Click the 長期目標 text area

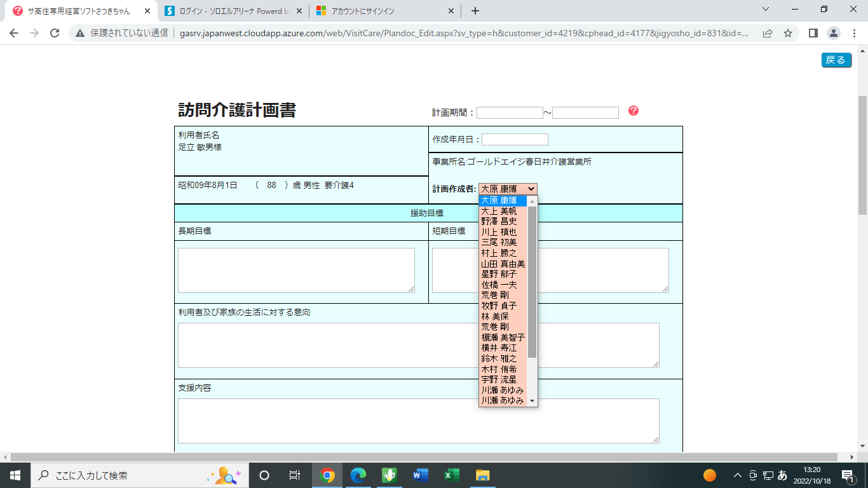[296, 270]
